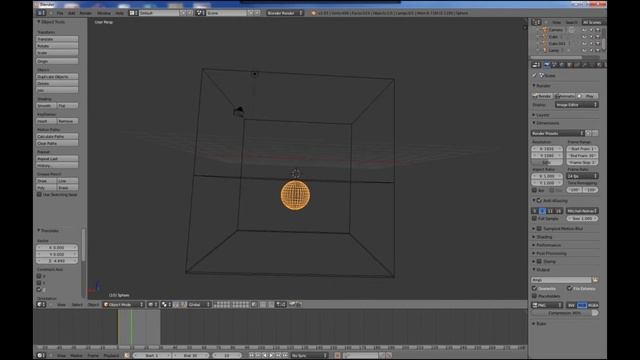Click the Translate tool button
The image size is (640, 360).
57,39
